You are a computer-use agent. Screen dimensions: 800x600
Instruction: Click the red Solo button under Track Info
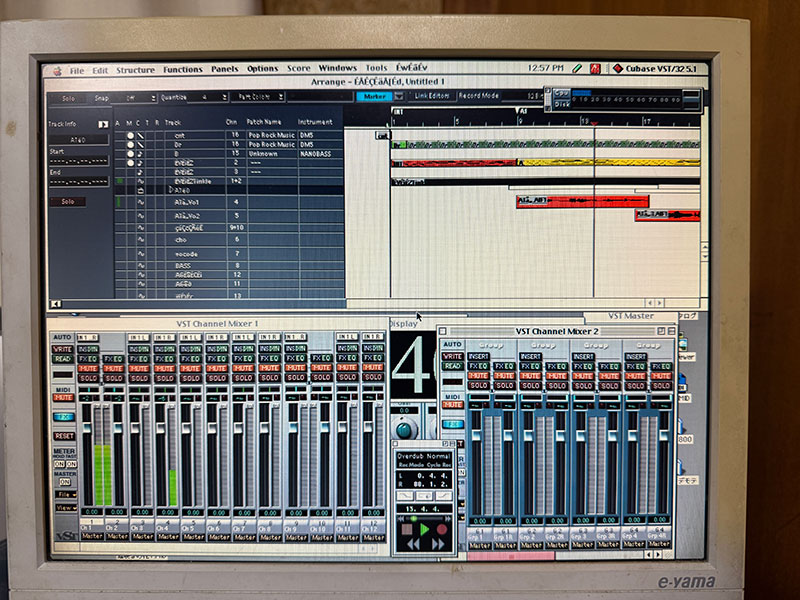[68, 202]
